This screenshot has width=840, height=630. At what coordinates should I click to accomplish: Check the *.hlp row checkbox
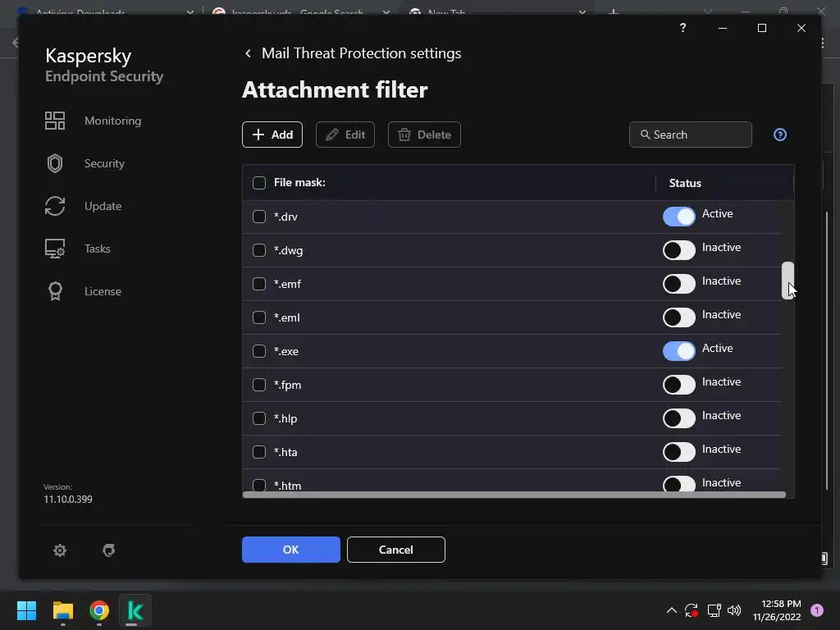click(x=259, y=418)
